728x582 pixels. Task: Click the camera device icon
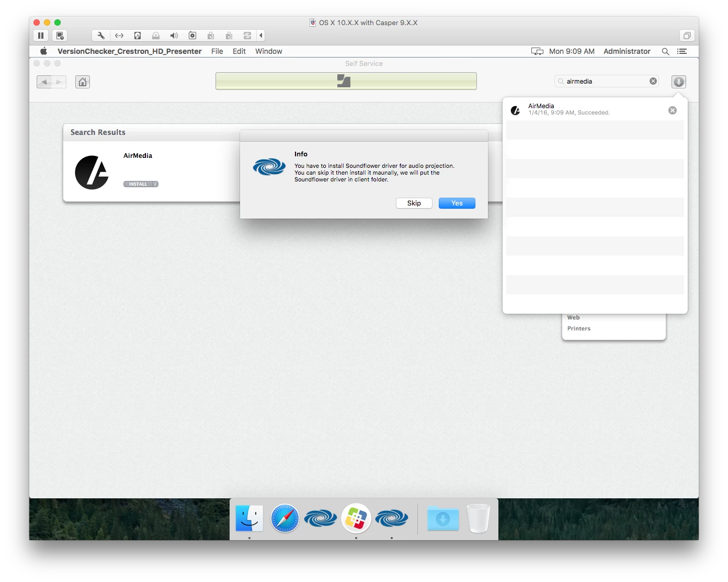(x=192, y=36)
